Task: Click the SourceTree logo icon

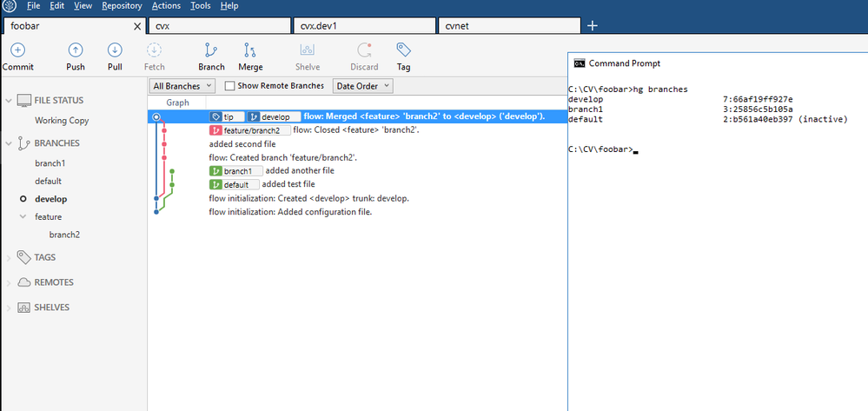Action: pyautogui.click(x=10, y=6)
